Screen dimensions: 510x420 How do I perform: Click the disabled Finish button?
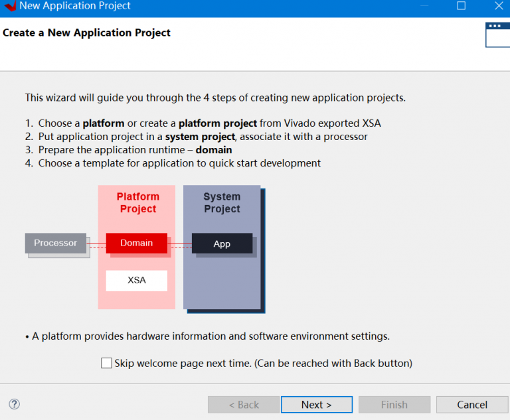coord(394,405)
